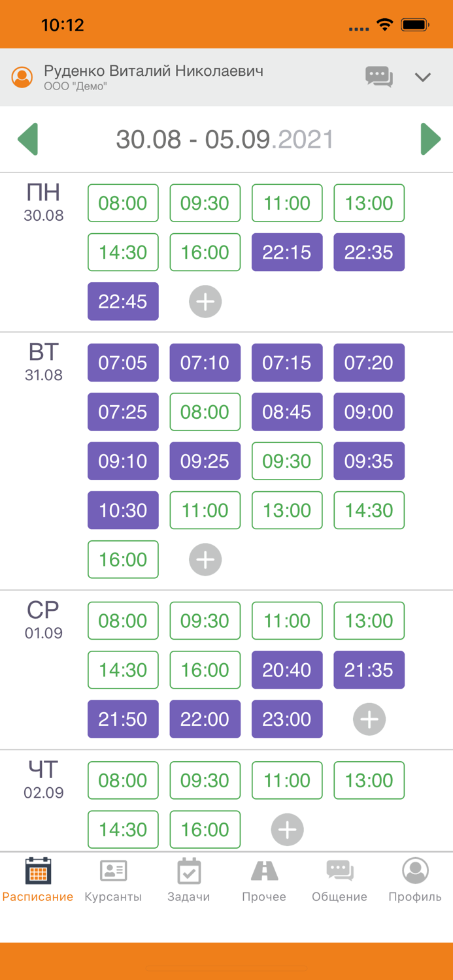
Task: Go to the Общение tab
Action: pyautogui.click(x=339, y=880)
